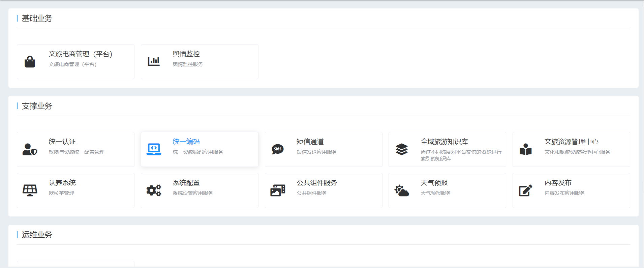Click the description 内容发布应用服务

coord(565,193)
